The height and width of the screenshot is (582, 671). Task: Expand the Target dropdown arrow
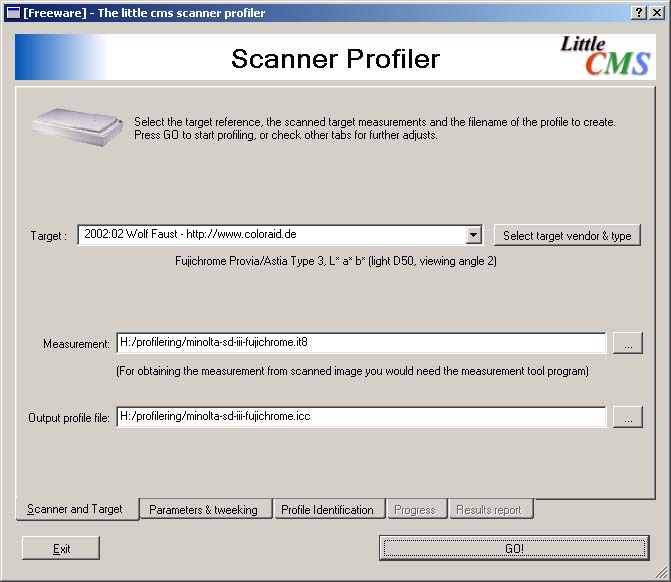click(x=474, y=235)
